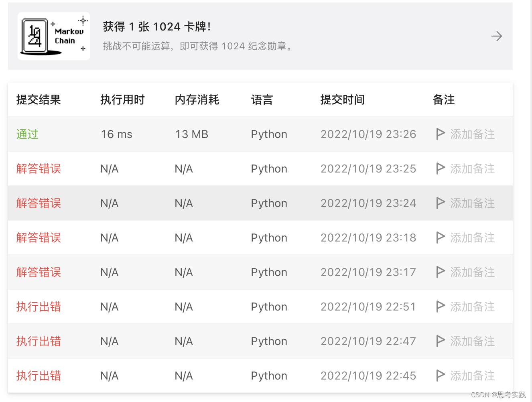Click the right arrow on the 1024 banner
The height and width of the screenshot is (402, 532).
[497, 36]
